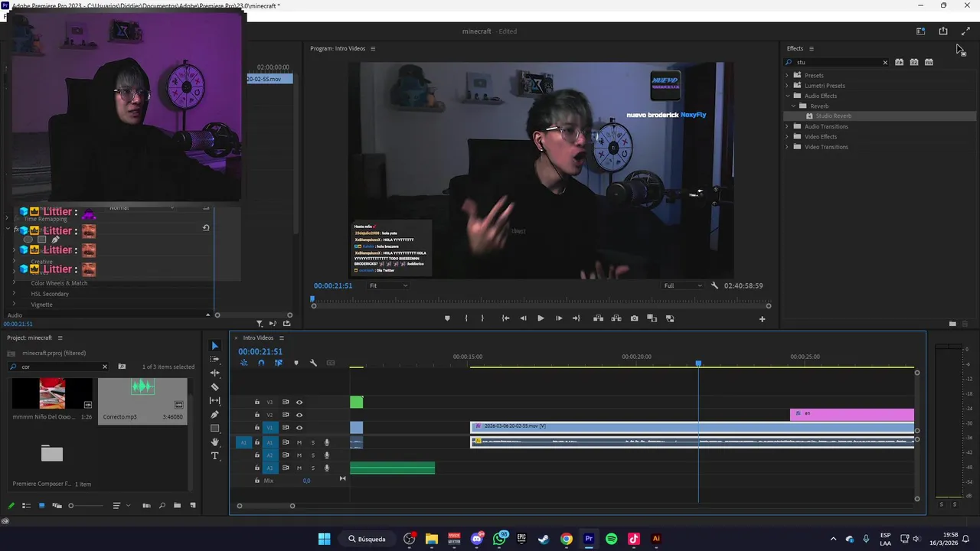Step Forward one frame
Image resolution: width=980 pixels, height=551 pixels.
(x=559, y=318)
